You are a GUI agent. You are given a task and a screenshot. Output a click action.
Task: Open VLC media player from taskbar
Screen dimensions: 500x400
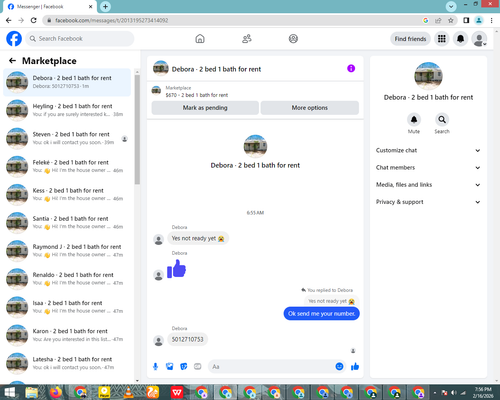(128, 392)
